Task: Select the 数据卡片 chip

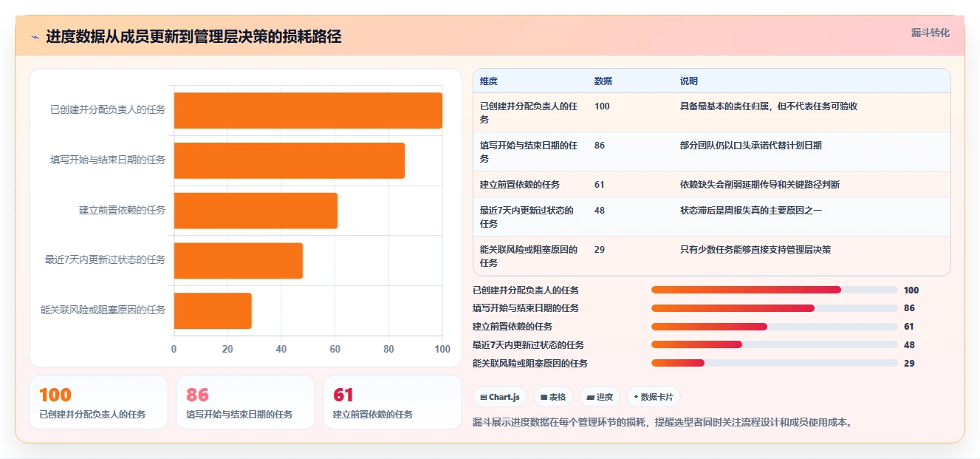Action: [653, 397]
